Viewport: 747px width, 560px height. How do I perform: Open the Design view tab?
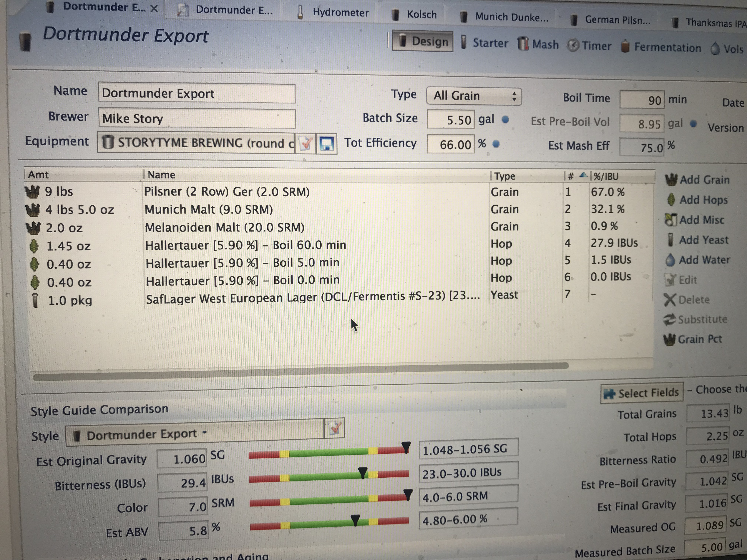[x=422, y=41]
